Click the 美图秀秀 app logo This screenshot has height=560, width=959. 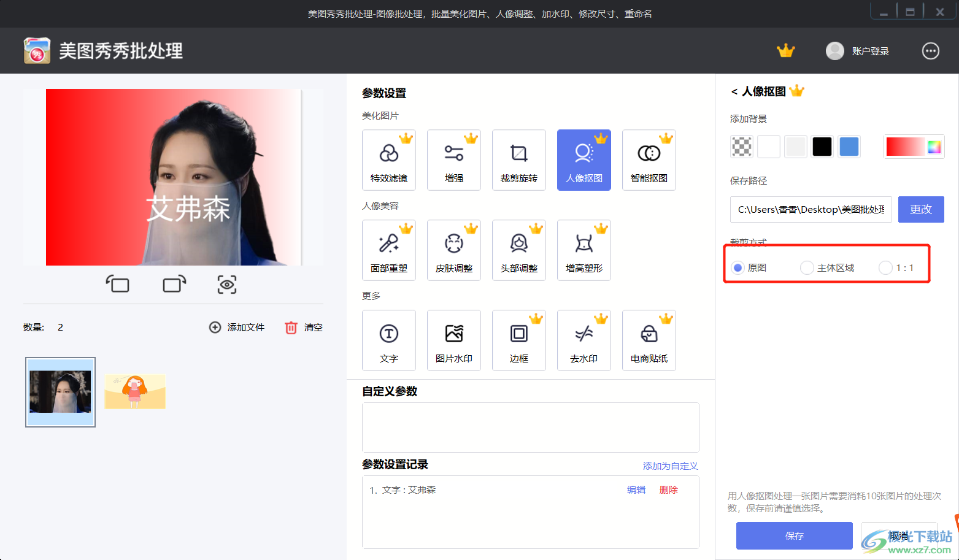tap(37, 50)
